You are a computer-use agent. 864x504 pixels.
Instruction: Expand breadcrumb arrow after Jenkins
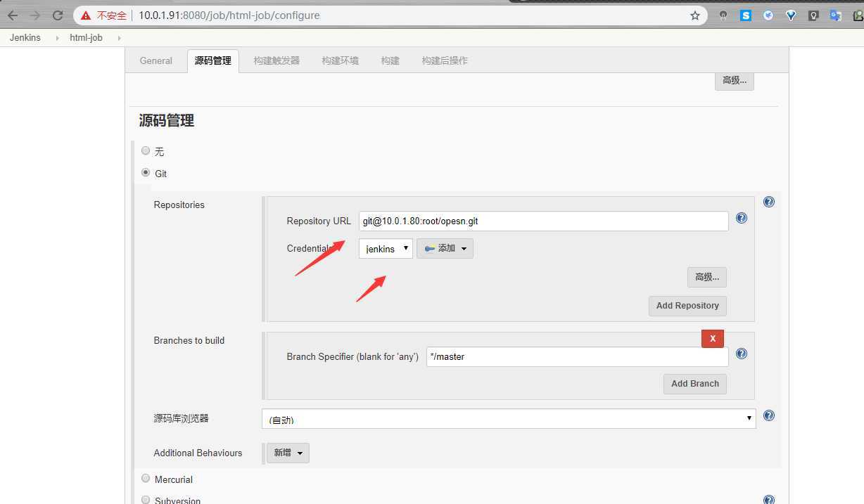[x=57, y=38]
